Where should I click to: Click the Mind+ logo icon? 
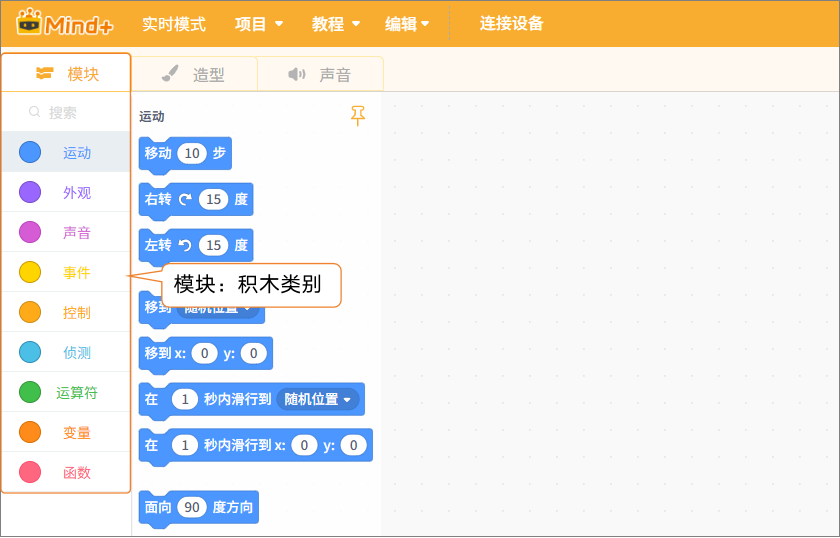tap(31, 22)
